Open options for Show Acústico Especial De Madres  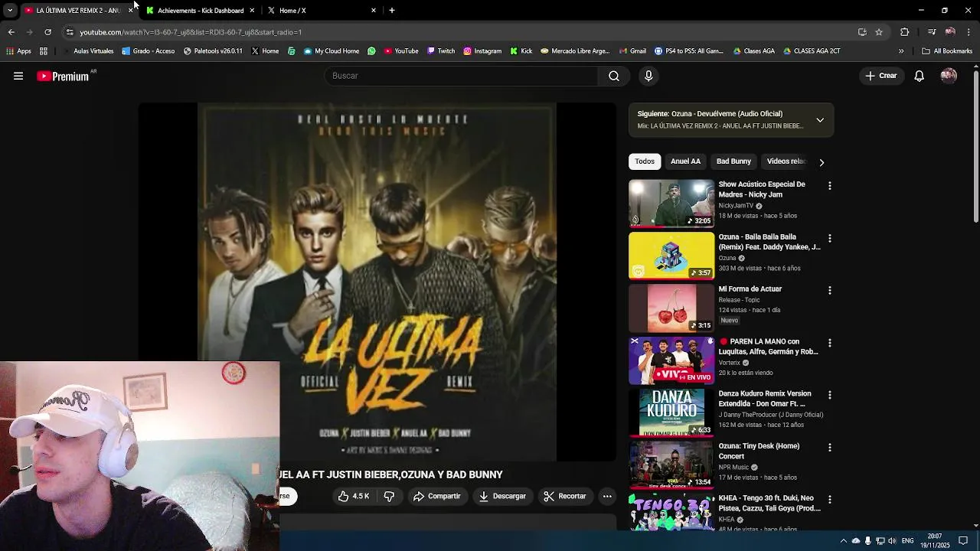[829, 186]
